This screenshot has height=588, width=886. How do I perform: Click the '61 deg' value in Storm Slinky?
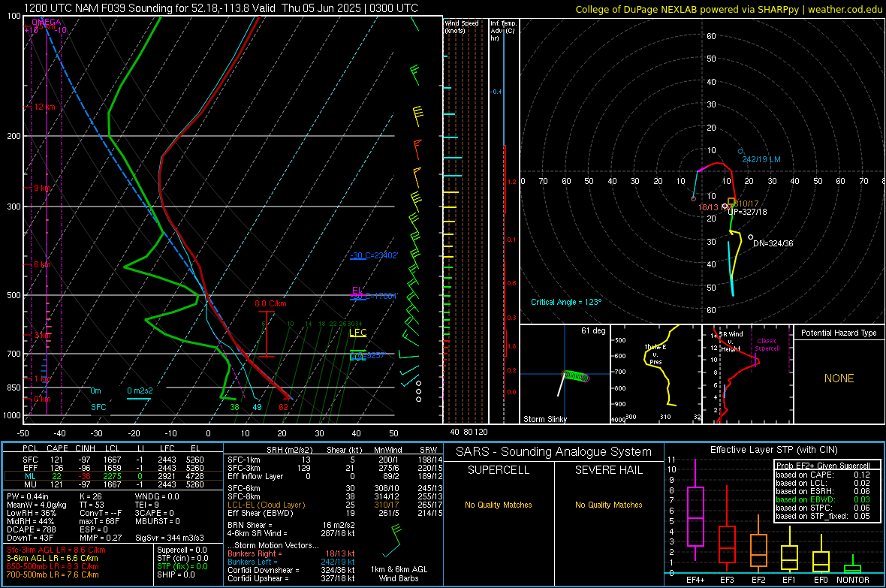point(593,330)
